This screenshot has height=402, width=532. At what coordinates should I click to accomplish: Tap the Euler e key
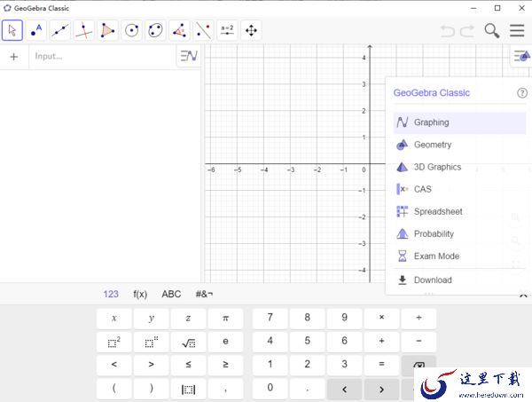click(225, 342)
